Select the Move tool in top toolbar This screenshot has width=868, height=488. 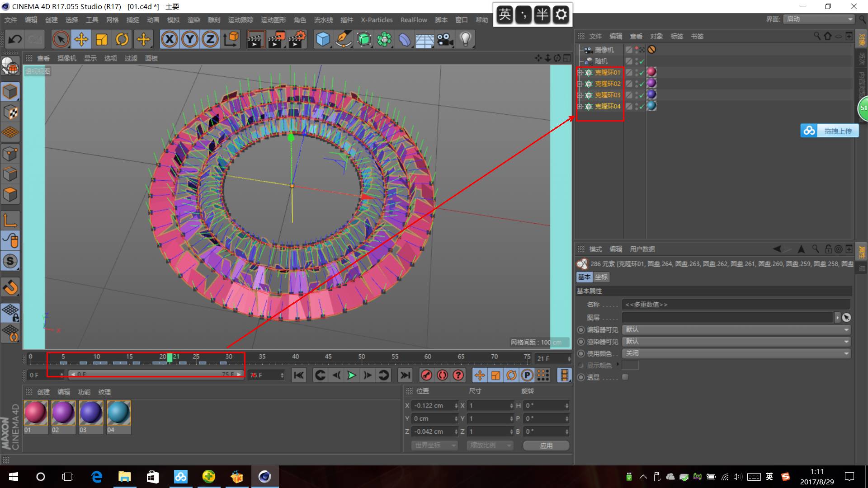(x=81, y=39)
